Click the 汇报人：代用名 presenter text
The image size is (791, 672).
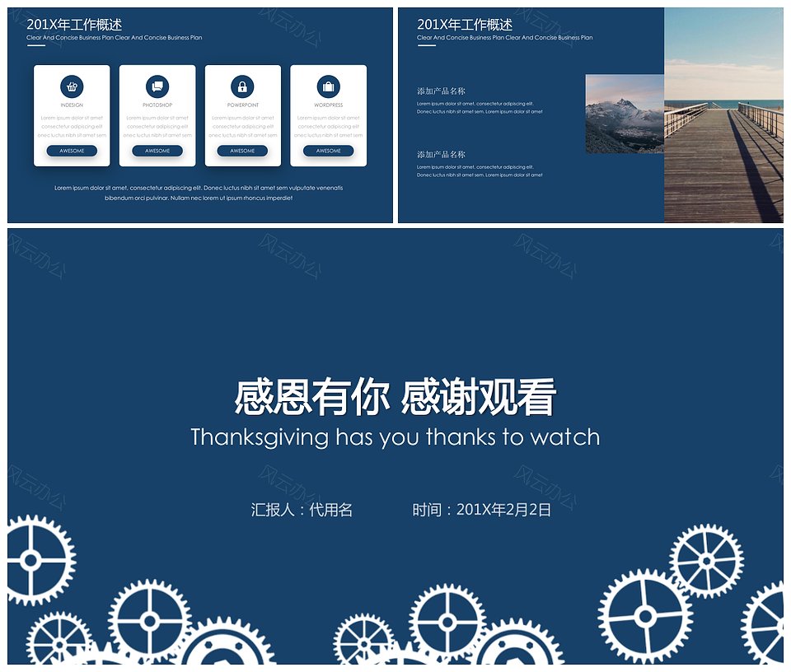[x=302, y=510]
